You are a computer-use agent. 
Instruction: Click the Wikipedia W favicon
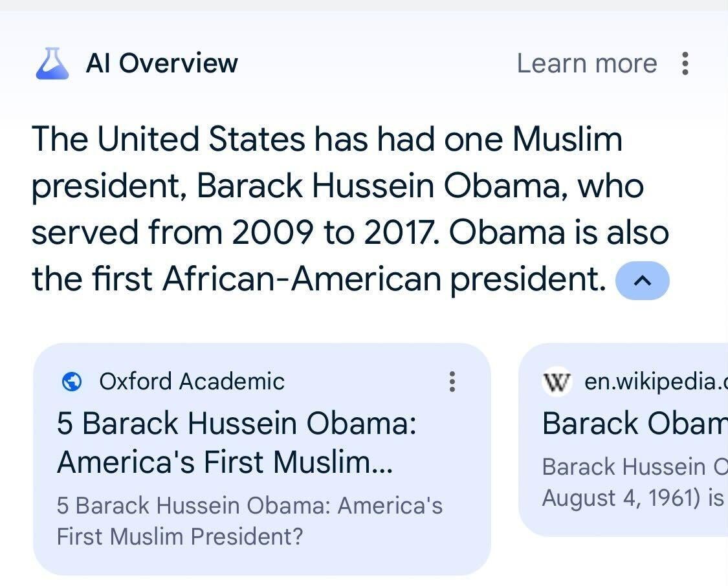coord(555,382)
